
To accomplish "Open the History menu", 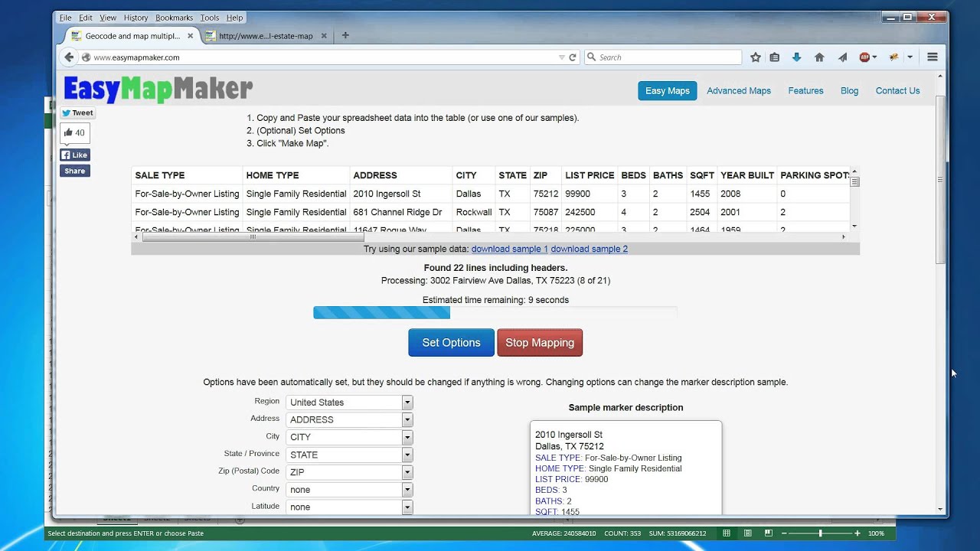I will (136, 18).
